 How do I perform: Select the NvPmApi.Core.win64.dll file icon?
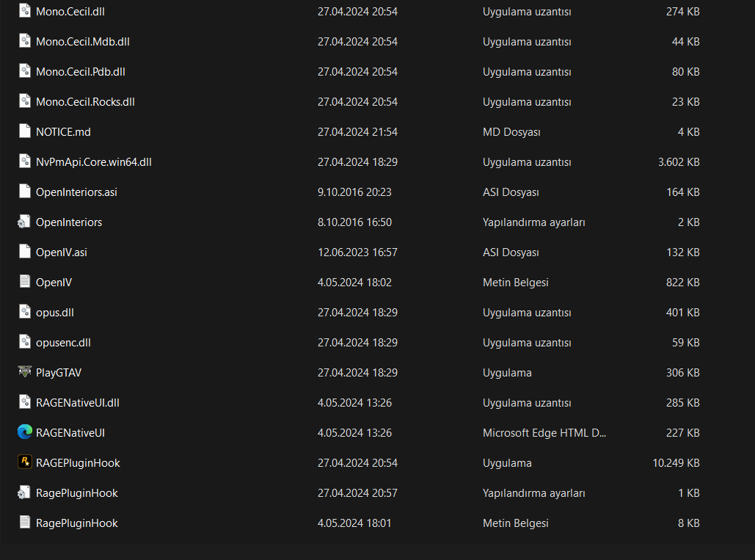tap(24, 161)
